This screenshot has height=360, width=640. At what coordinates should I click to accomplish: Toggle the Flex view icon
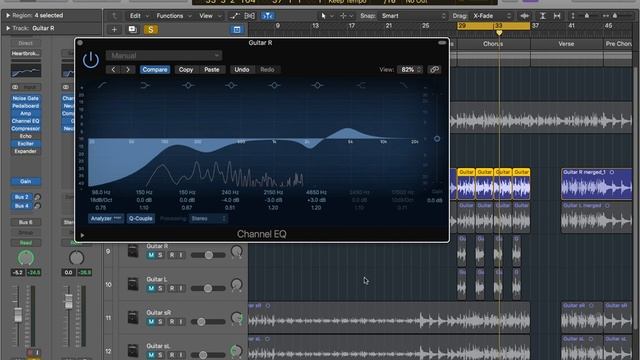tap(249, 16)
